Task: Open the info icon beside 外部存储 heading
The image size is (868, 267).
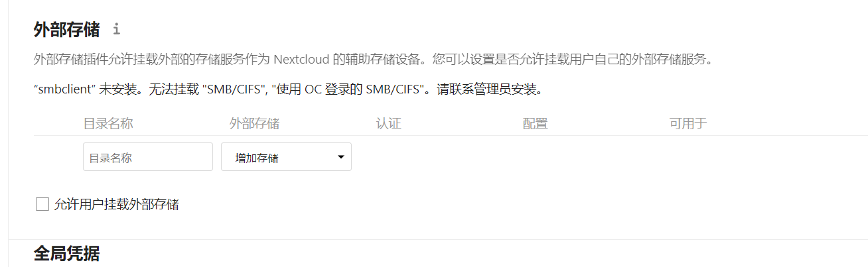Action: (x=117, y=29)
